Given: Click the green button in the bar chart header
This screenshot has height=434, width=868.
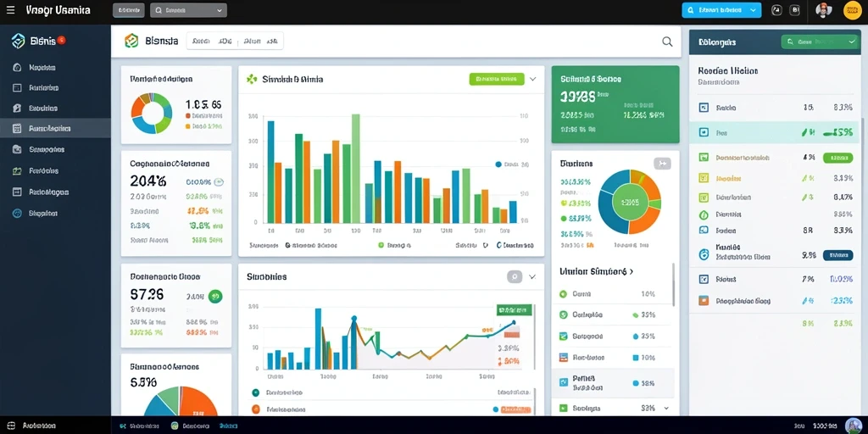Looking at the screenshot, I should click(497, 79).
